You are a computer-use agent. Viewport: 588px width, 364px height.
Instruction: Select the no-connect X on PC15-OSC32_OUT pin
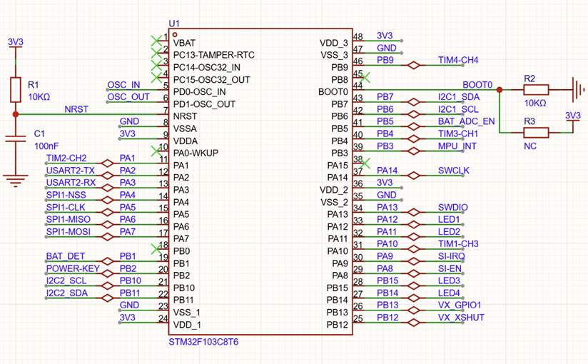pyautogui.click(x=156, y=78)
